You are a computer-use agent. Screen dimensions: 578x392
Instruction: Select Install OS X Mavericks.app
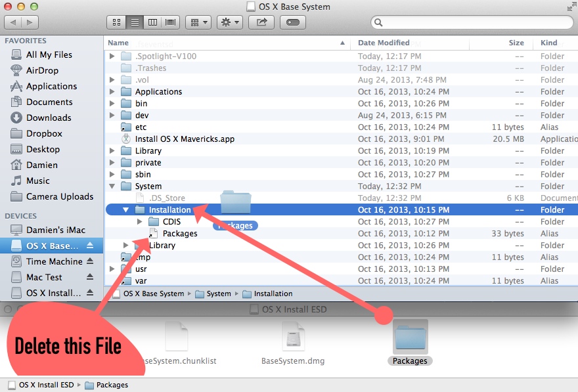click(341, 139)
